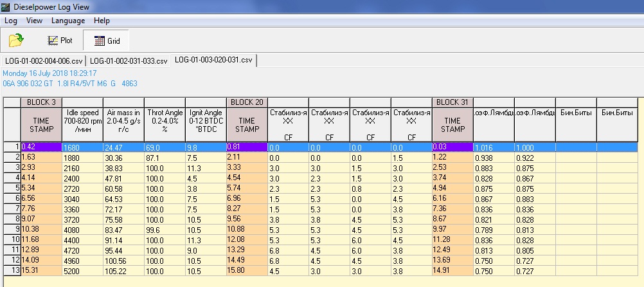Click the BLOCK 20 header cell
Image resolution: width=644 pixels, height=287 pixels.
247,102
